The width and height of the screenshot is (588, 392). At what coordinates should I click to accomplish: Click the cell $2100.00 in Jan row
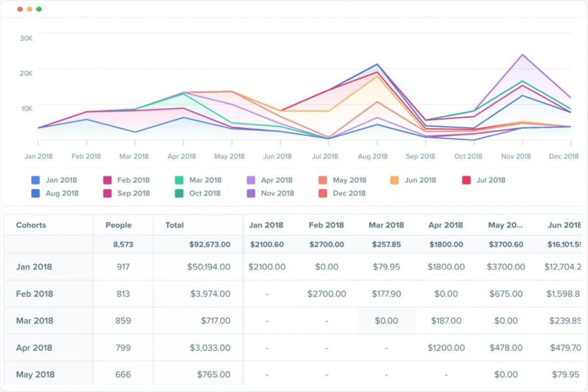[x=267, y=267]
